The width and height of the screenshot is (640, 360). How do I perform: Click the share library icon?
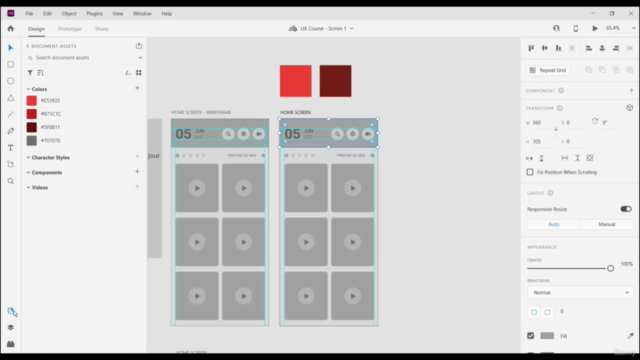pos(139,46)
